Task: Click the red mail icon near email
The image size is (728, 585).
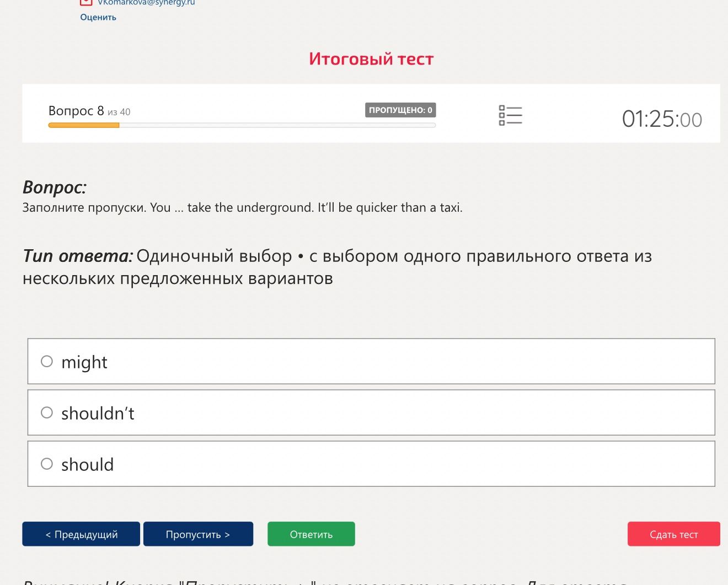Action: point(86,2)
